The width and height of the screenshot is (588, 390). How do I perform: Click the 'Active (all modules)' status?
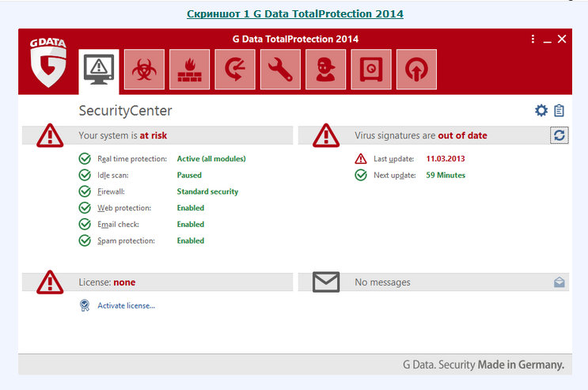211,159
